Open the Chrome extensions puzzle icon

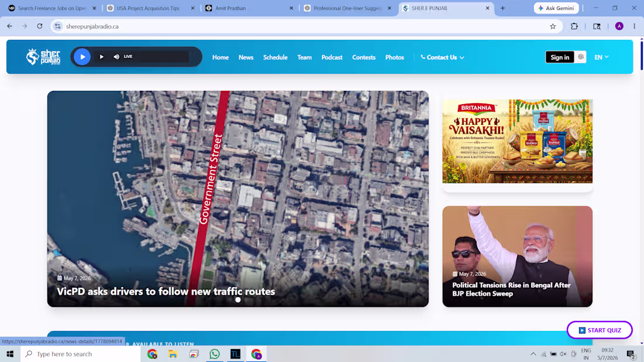coord(574,26)
